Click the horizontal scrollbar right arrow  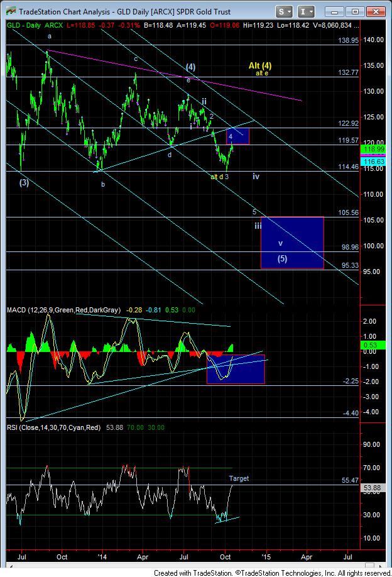pyautogui.click(x=380, y=566)
